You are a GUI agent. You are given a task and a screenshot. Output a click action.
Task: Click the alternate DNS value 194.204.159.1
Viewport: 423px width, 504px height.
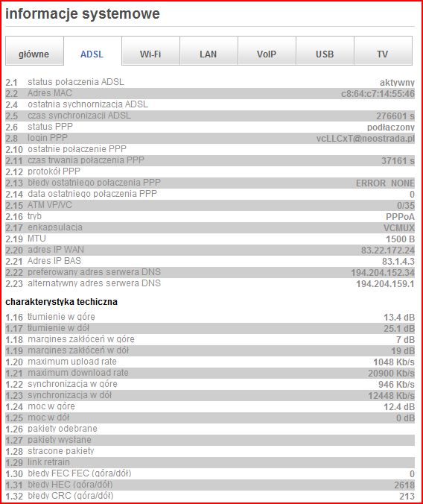[x=385, y=284]
